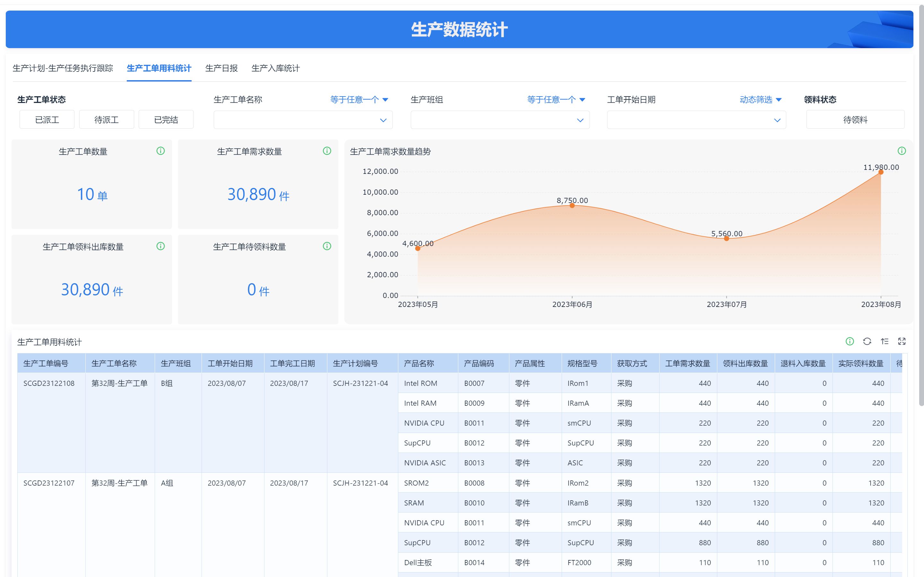Click the 2023年06月 data point on chart

pyautogui.click(x=572, y=206)
